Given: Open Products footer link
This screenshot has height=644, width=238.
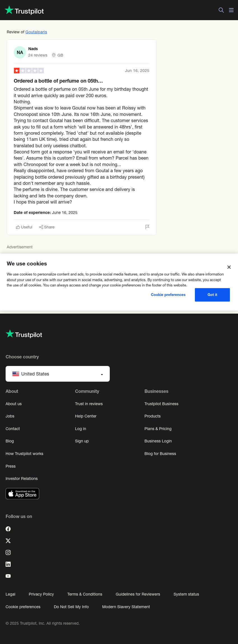Looking at the screenshot, I should 152,416.
